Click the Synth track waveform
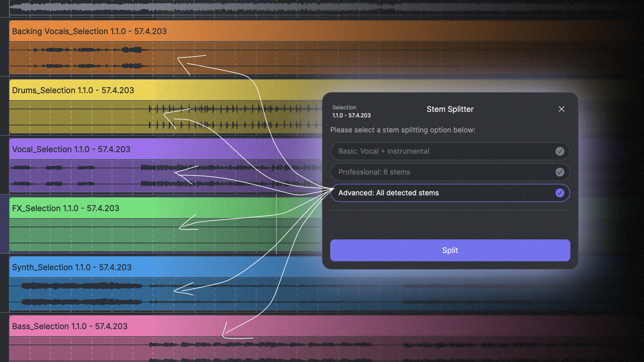 coord(80,286)
